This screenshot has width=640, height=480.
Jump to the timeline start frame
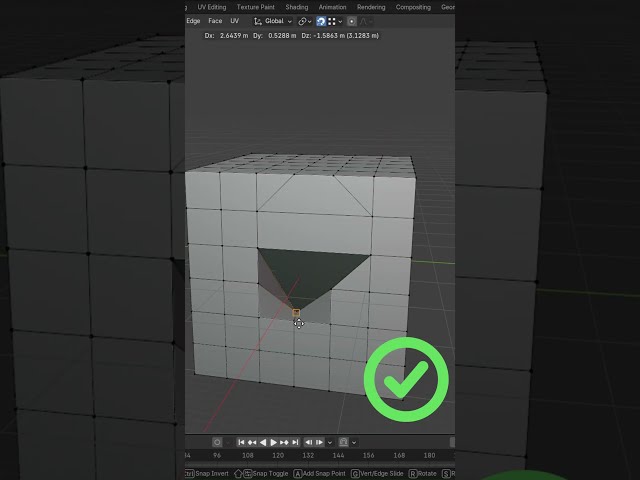(242, 442)
